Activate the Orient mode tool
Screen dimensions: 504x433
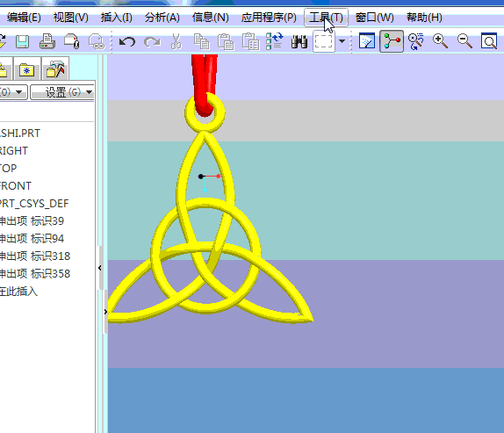[416, 41]
